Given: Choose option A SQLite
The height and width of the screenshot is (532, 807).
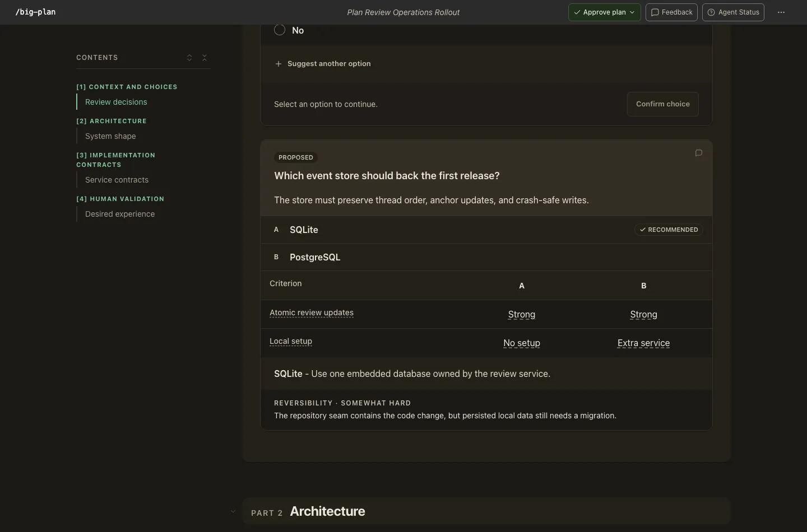Looking at the screenshot, I should (486, 230).
